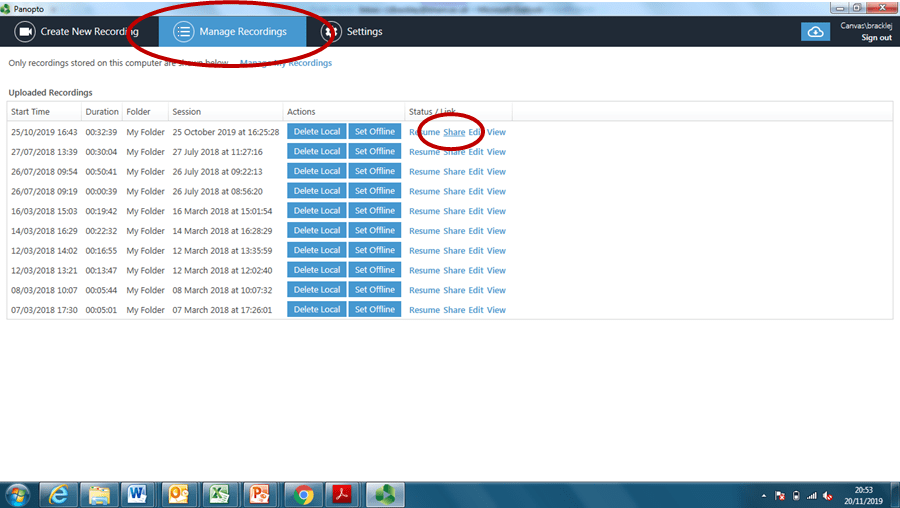Click the cloud upload icon

815,32
